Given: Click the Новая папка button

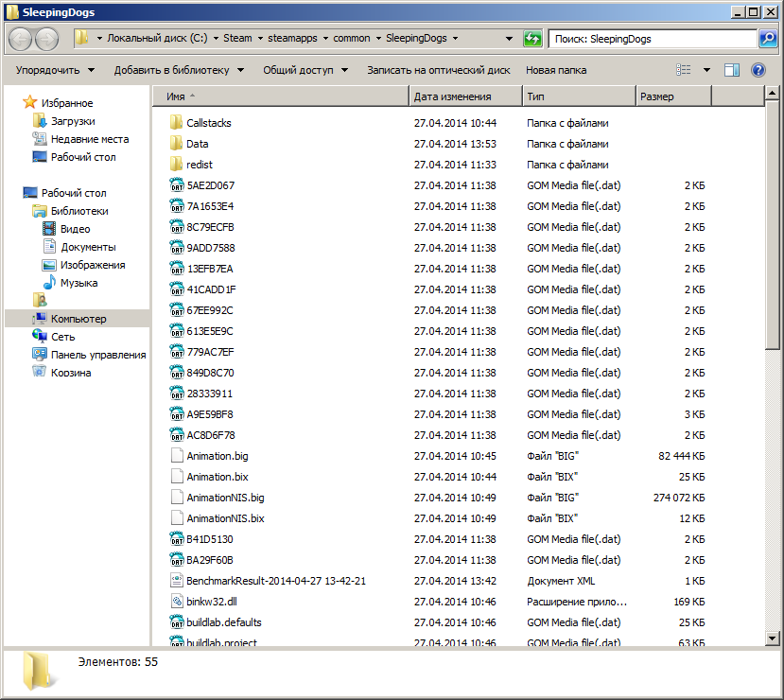Looking at the screenshot, I should tap(556, 70).
